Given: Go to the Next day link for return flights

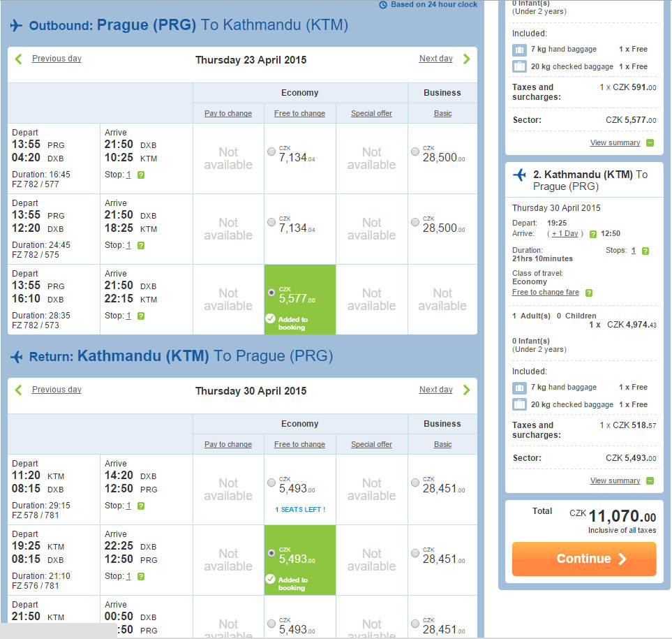Looking at the screenshot, I should pyautogui.click(x=436, y=390).
